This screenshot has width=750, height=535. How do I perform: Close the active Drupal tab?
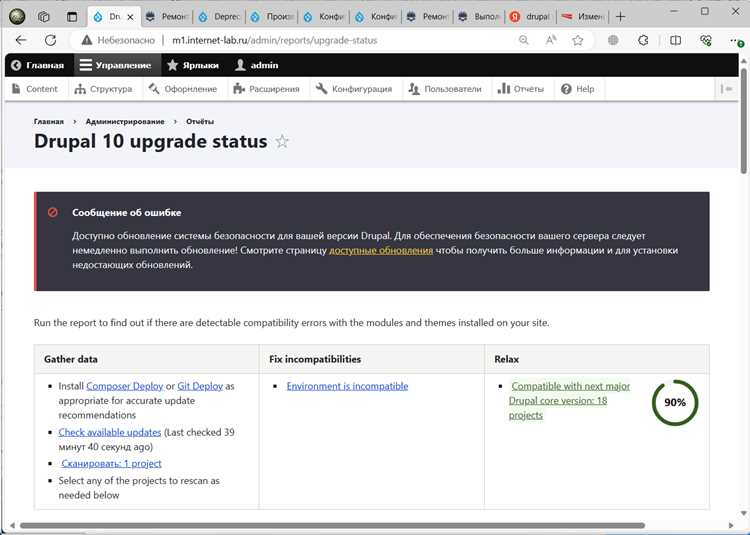point(130,17)
